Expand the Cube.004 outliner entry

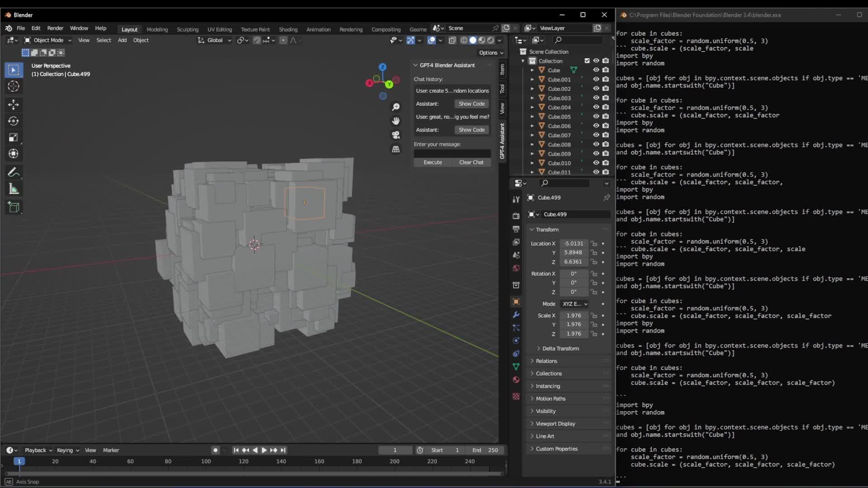click(x=533, y=107)
